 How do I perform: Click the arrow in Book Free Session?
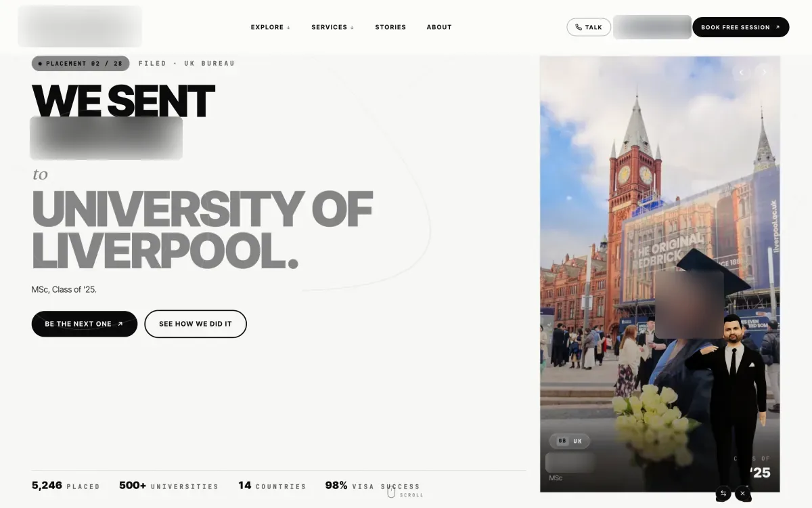777,27
